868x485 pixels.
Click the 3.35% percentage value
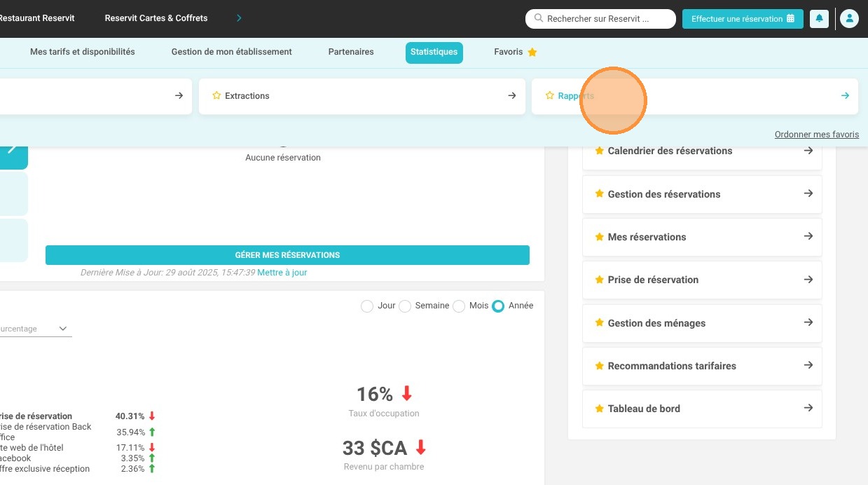coord(132,458)
